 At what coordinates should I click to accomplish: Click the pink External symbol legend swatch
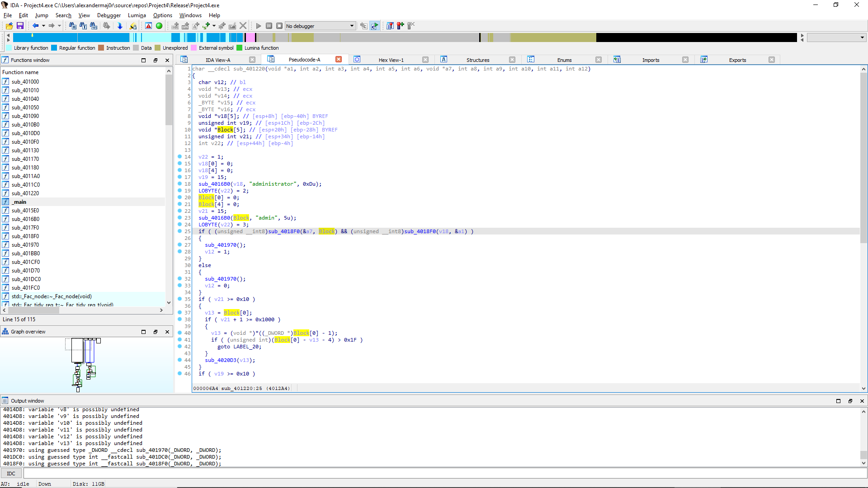click(194, 48)
